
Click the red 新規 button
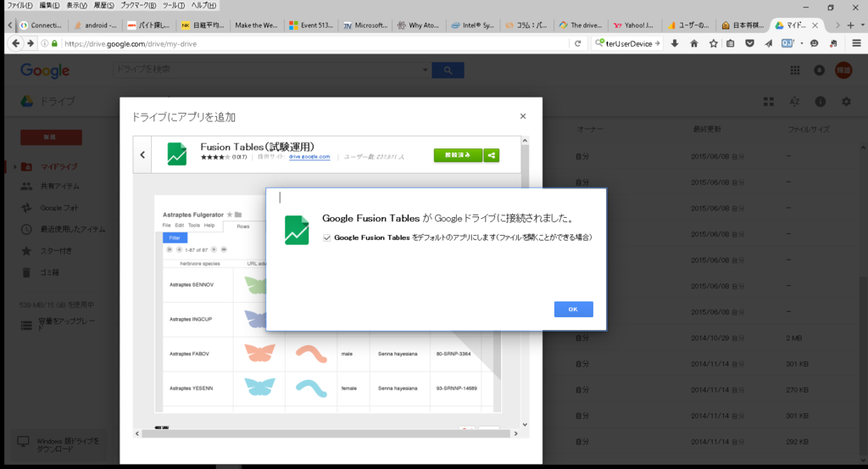(51, 137)
